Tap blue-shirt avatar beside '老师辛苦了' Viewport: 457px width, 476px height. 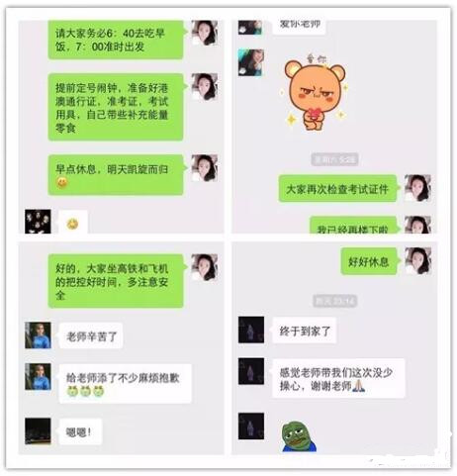pyautogui.click(x=38, y=335)
